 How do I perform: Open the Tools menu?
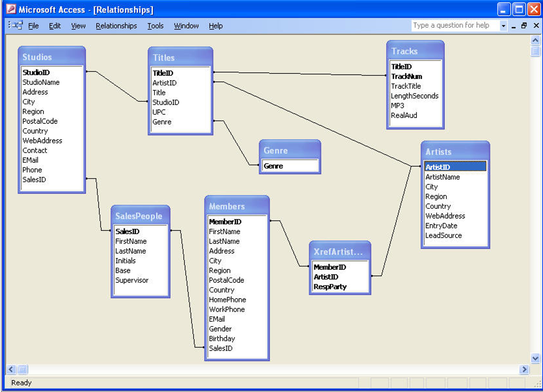[155, 26]
